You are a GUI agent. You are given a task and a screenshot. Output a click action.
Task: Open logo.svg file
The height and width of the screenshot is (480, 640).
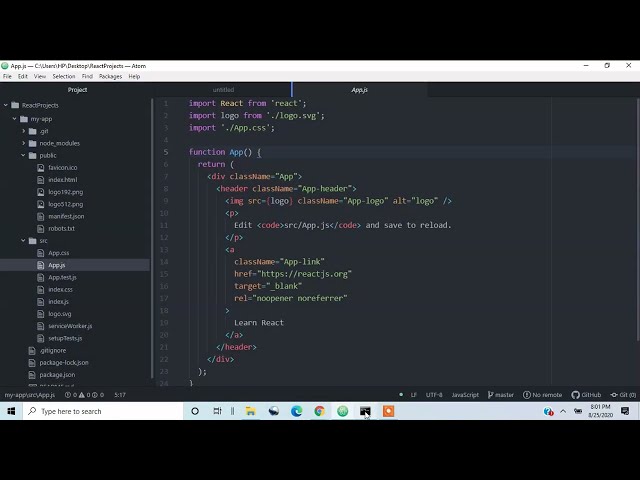pos(60,314)
